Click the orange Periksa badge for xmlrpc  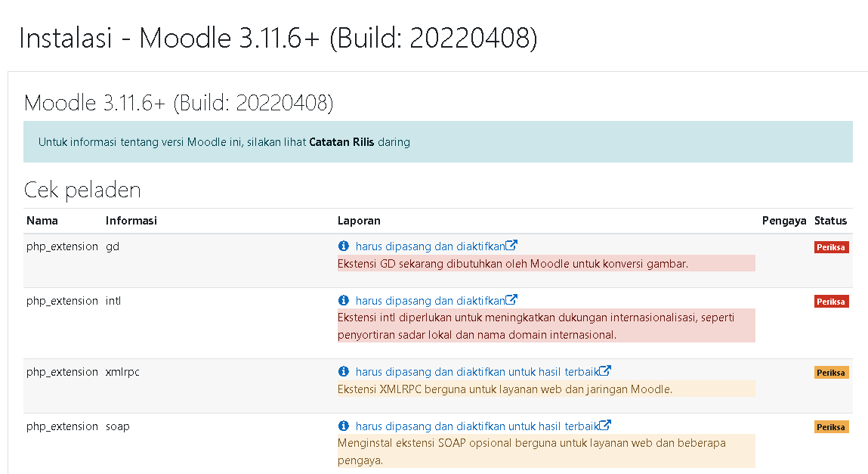[831, 372]
